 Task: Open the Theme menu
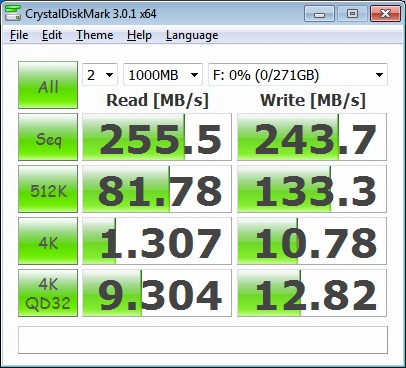(95, 35)
